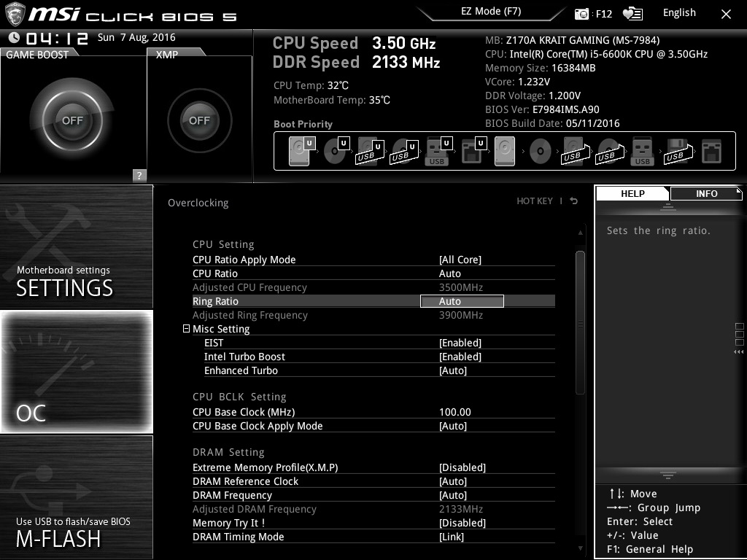747x560 pixels.
Task: Click the F12 screenshot camera icon
Action: pos(581,14)
